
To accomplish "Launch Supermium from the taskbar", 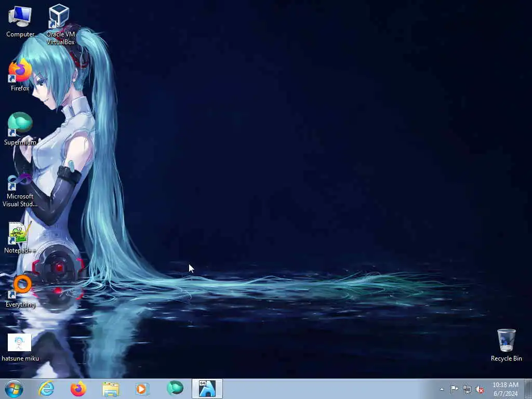I will (x=175, y=389).
